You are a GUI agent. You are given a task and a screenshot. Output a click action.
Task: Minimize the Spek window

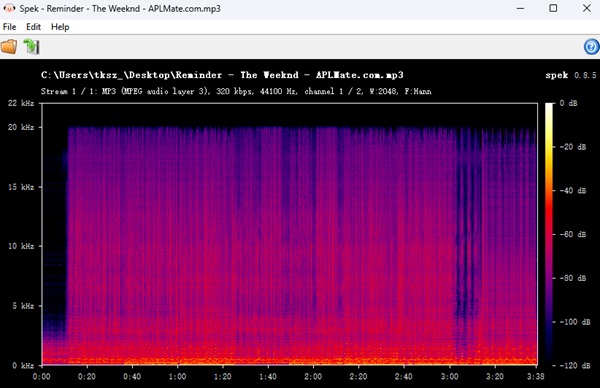(x=520, y=8)
